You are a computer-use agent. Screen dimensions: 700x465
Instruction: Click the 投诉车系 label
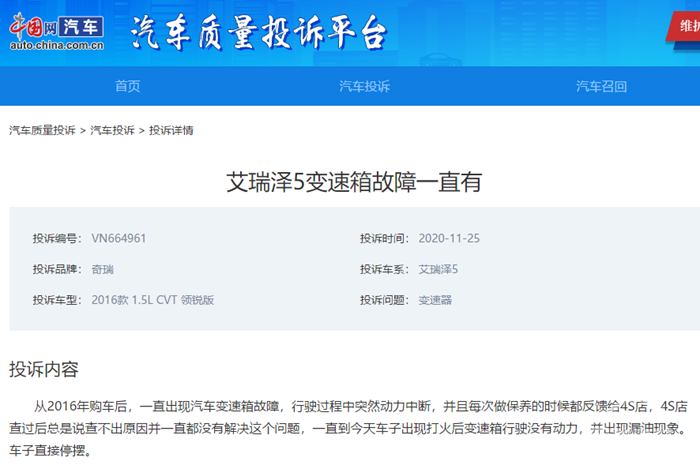click(384, 269)
